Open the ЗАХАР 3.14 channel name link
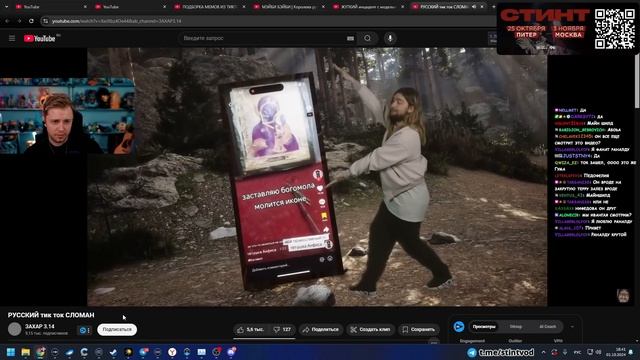This screenshot has width=640, height=360. [x=40, y=327]
